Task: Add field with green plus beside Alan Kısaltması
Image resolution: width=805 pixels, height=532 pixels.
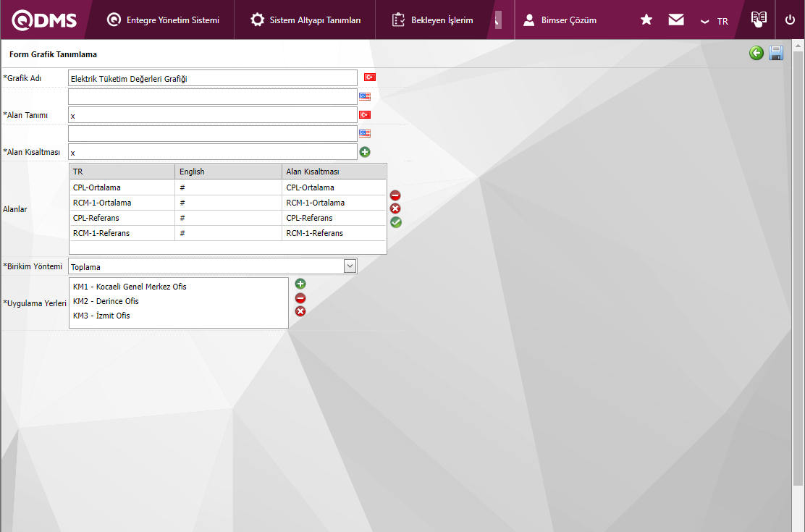Action: click(365, 152)
